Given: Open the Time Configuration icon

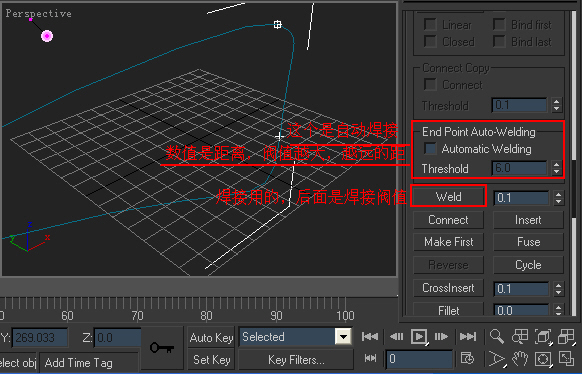Looking at the screenshot, I should click(467, 359).
